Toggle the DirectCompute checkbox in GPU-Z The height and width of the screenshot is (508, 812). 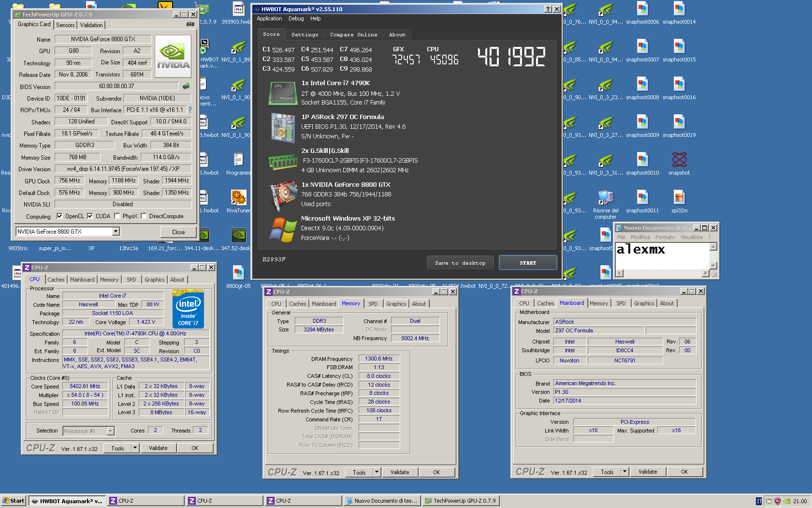[144, 216]
